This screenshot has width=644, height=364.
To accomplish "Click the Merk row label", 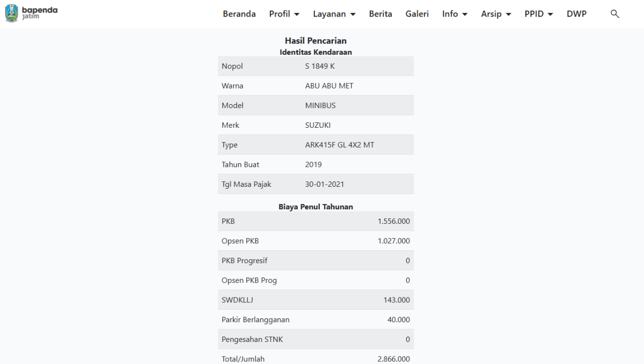I will tap(230, 125).
